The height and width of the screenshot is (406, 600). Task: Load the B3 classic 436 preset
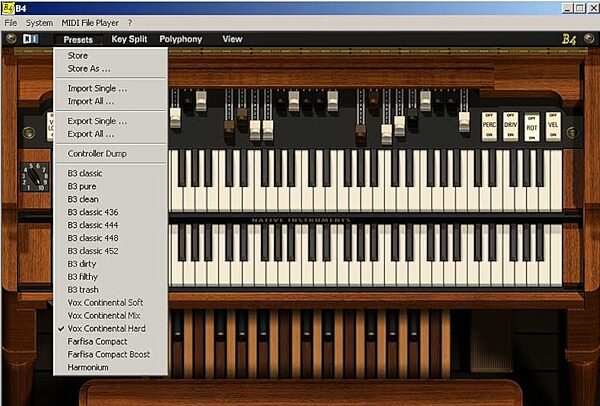[x=111, y=212]
